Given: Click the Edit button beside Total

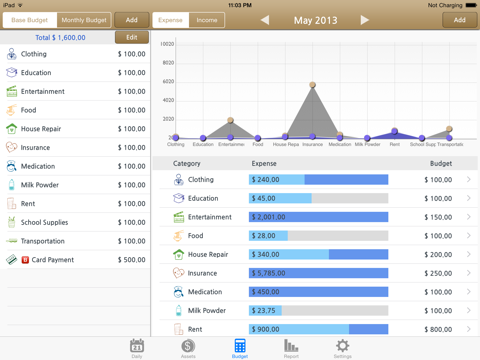Looking at the screenshot, I should click(x=132, y=37).
